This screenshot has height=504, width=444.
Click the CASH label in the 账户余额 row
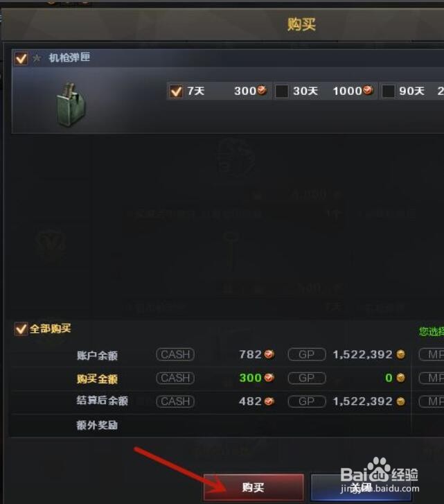coord(175,354)
